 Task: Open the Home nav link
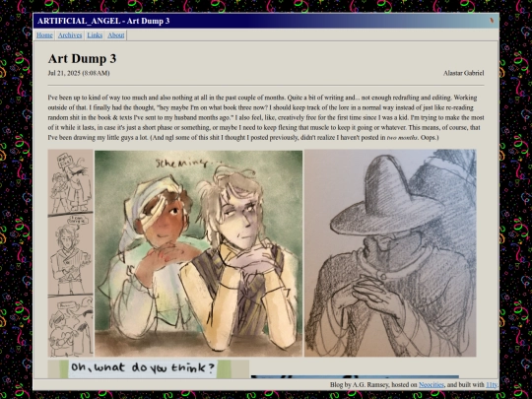pyautogui.click(x=44, y=34)
